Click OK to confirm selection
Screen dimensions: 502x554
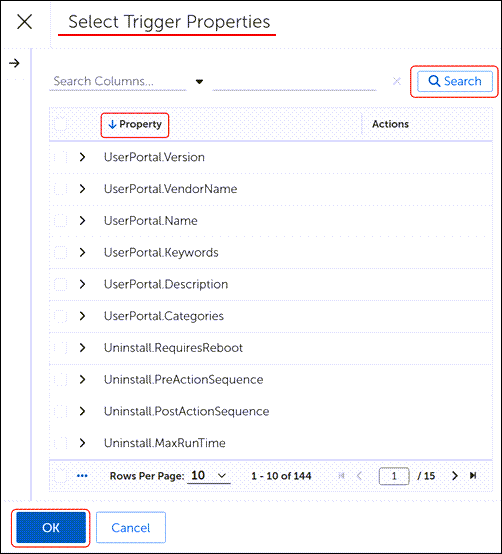pos(51,528)
